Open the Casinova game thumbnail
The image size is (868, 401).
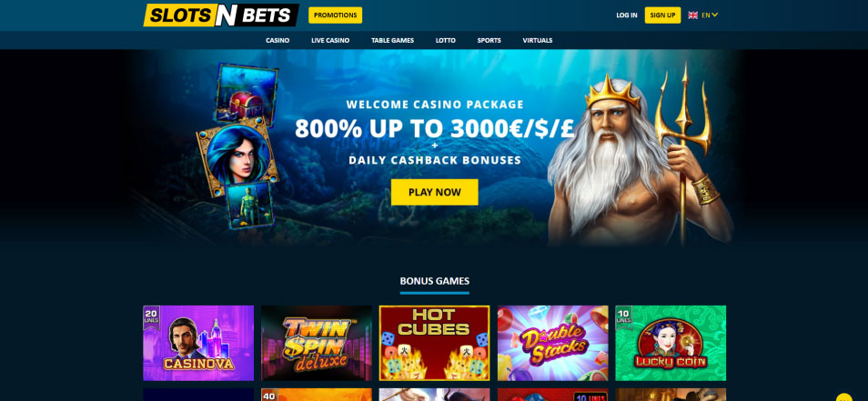click(x=198, y=343)
